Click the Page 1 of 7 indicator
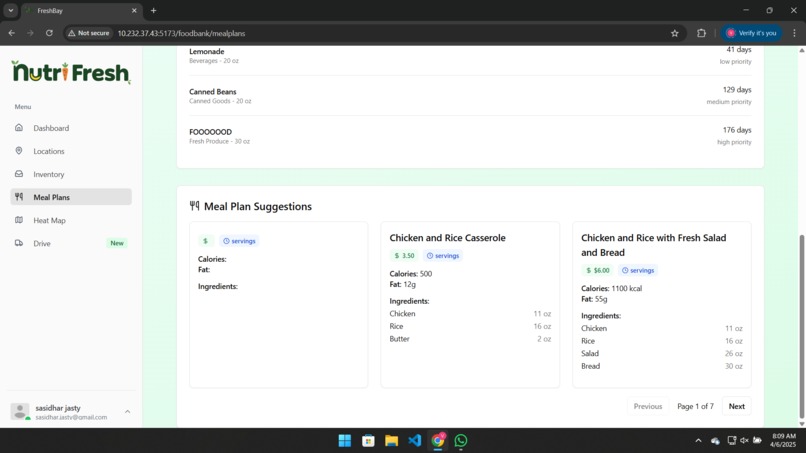This screenshot has height=453, width=806. (695, 406)
